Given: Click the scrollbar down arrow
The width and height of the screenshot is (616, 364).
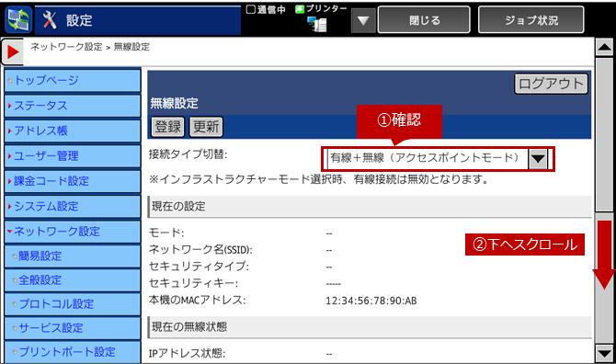Looking at the screenshot, I should (x=604, y=353).
